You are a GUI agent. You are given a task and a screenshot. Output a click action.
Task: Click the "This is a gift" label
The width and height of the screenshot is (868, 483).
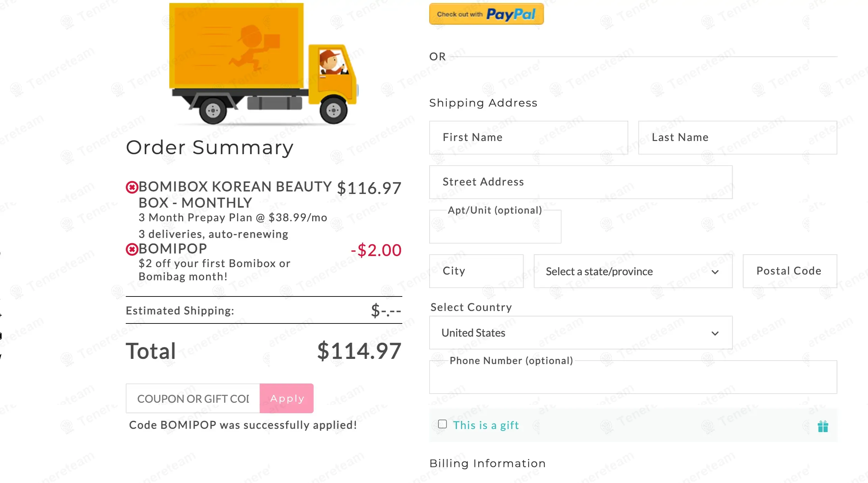(486, 426)
